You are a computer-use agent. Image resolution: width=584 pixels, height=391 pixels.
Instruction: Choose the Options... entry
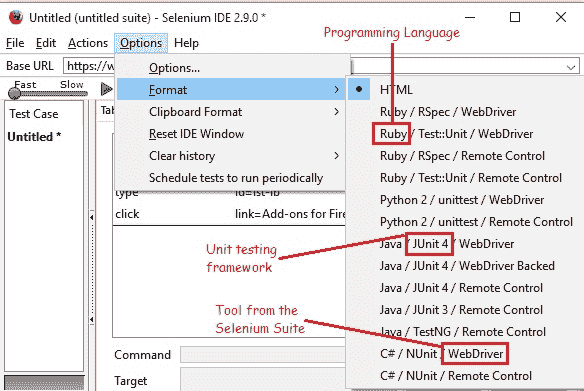231,68
